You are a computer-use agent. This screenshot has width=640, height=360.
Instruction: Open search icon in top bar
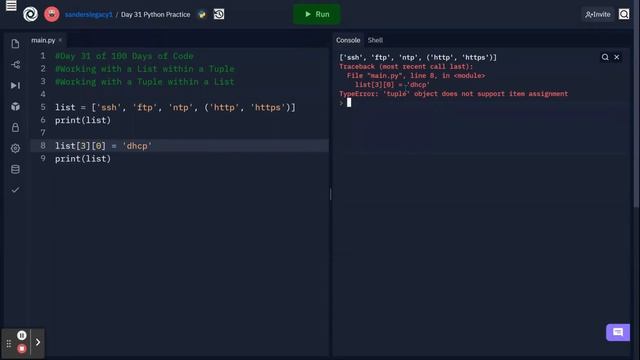coord(624,14)
